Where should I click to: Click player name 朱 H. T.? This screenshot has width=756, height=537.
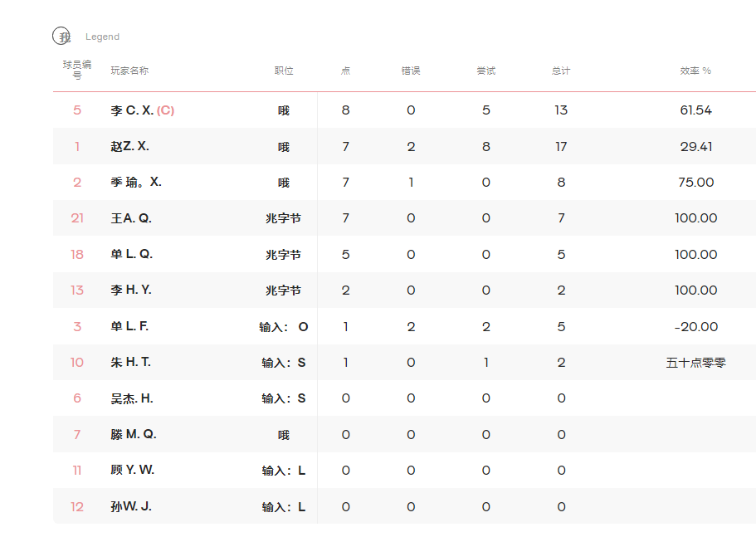coord(130,362)
